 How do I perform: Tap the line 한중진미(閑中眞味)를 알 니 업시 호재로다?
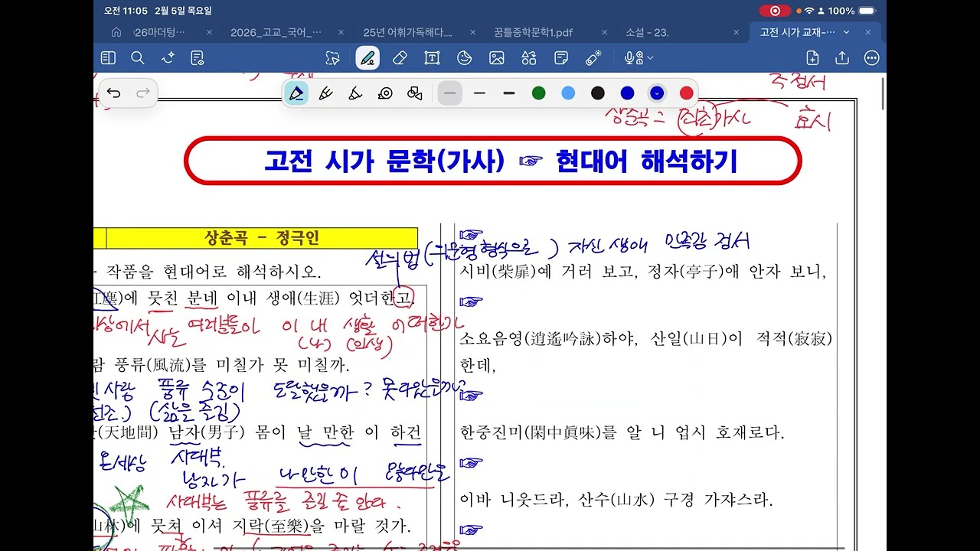(622, 433)
